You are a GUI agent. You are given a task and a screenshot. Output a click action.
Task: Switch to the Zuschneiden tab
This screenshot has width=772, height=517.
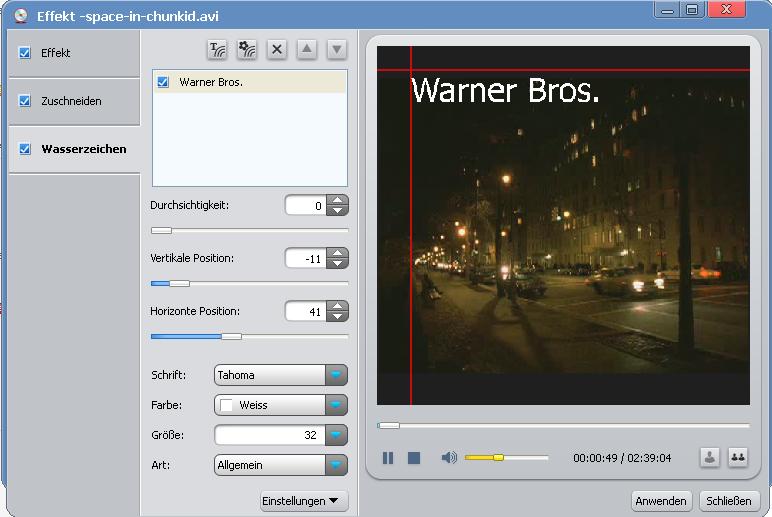[x=74, y=101]
